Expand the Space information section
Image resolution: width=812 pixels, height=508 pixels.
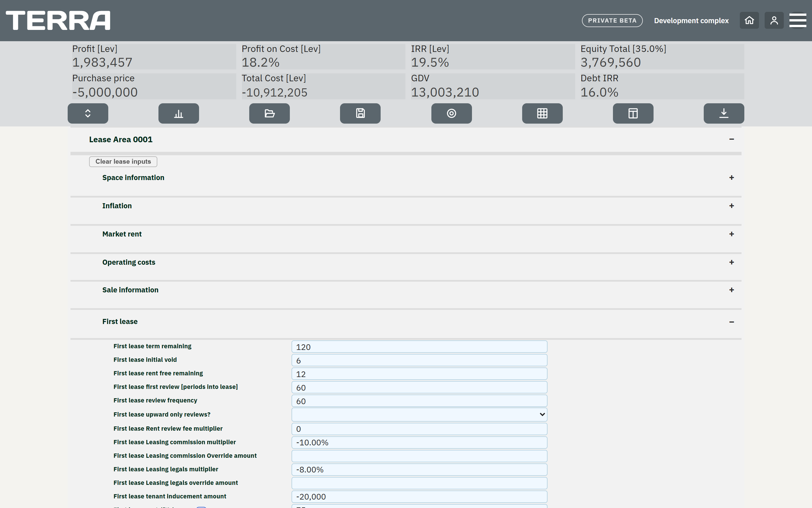[731, 178]
